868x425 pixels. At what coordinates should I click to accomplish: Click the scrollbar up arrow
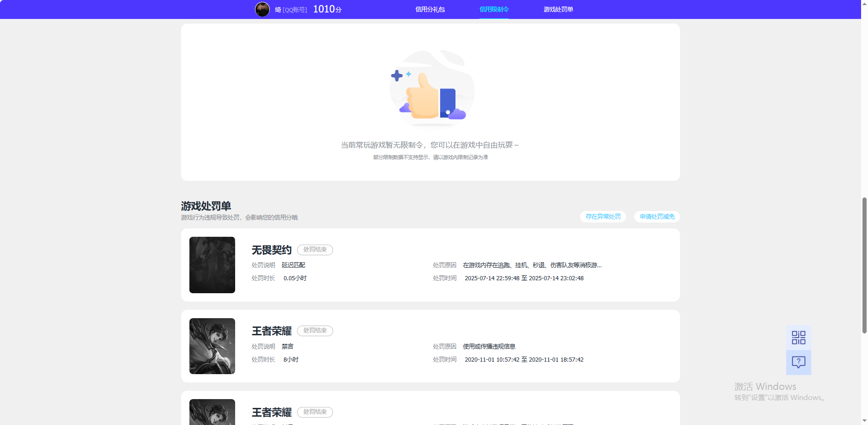(864, 4)
